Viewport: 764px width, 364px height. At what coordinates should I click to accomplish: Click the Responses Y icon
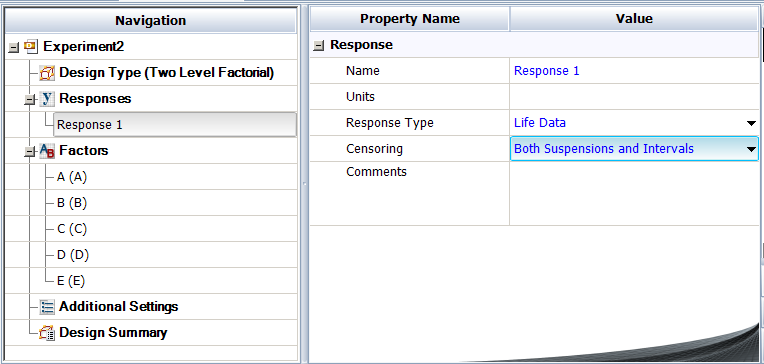[x=47, y=98]
